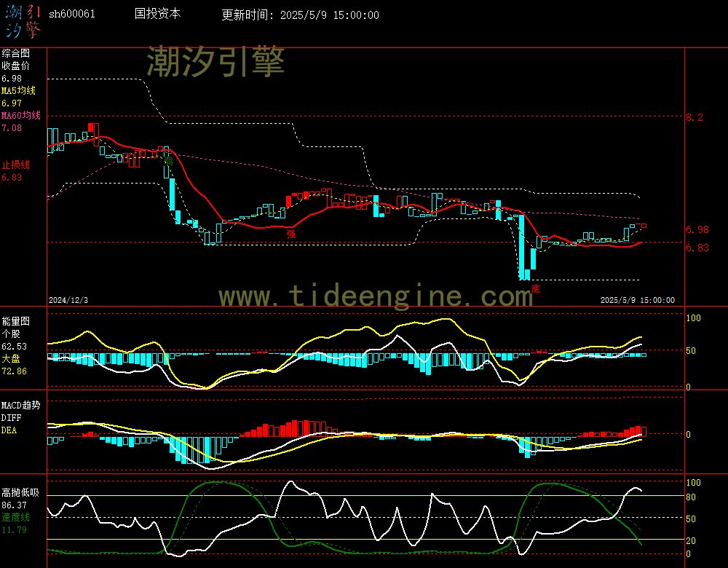Select the MACD趋势 panel label
The height and width of the screenshot is (568, 728).
tap(20, 405)
